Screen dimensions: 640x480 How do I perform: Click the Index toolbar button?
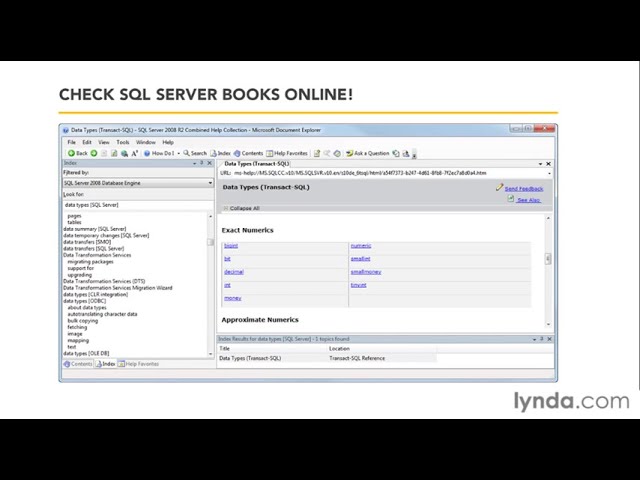(x=220, y=153)
